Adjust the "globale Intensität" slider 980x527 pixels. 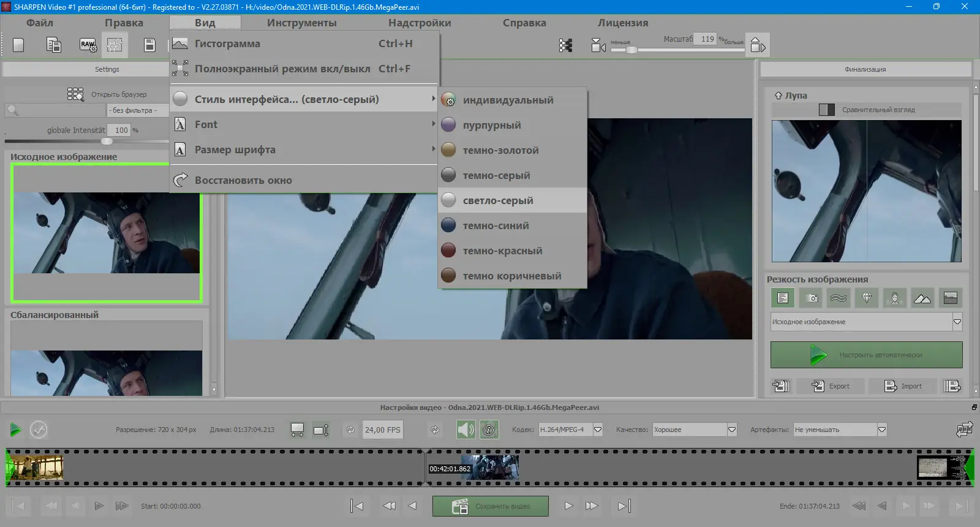(107, 141)
